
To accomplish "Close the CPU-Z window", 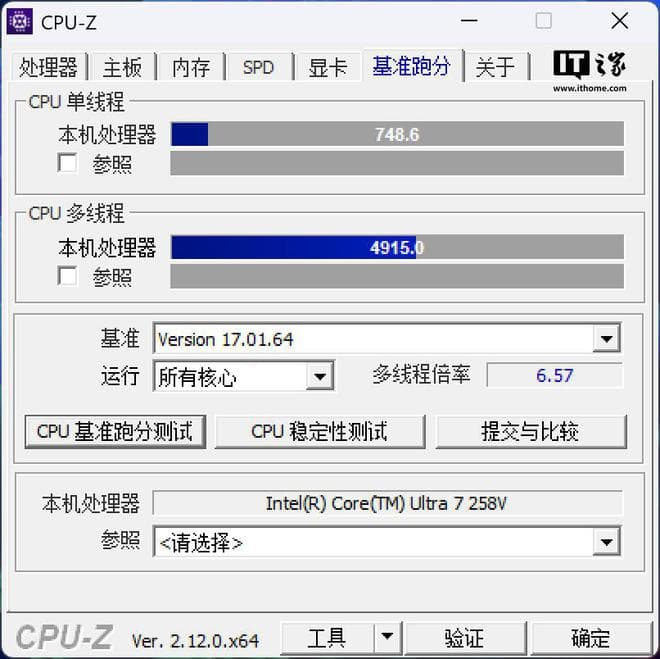I will [620, 21].
